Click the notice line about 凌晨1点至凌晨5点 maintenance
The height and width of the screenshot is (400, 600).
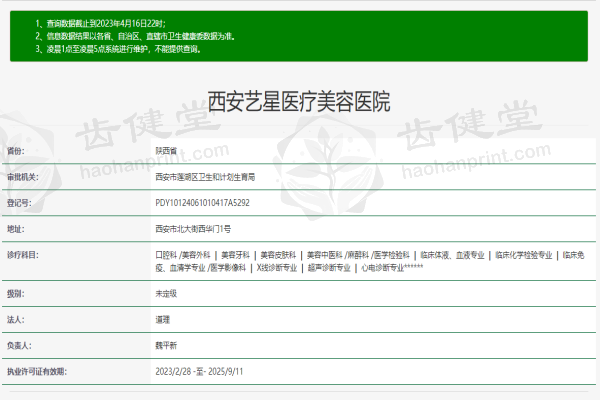click(118, 49)
